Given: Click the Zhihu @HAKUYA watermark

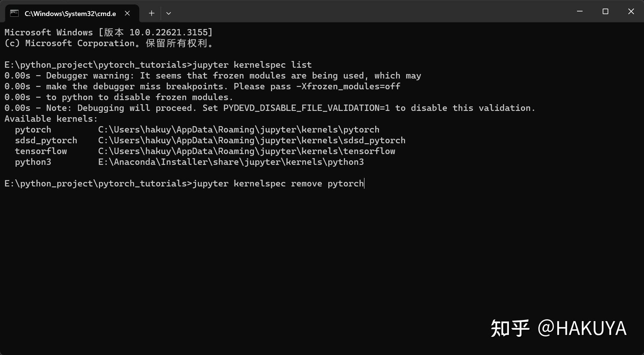Looking at the screenshot, I should point(558,328).
